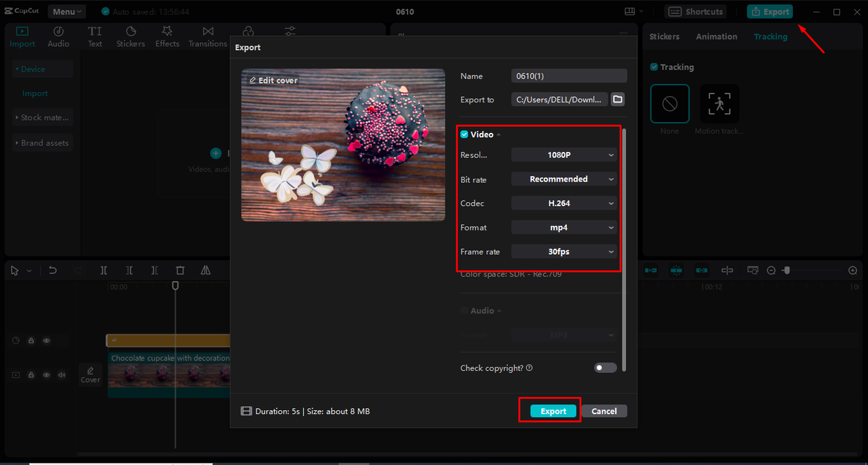Image resolution: width=868 pixels, height=465 pixels.
Task: Click the CapCut logo
Action: [22, 12]
